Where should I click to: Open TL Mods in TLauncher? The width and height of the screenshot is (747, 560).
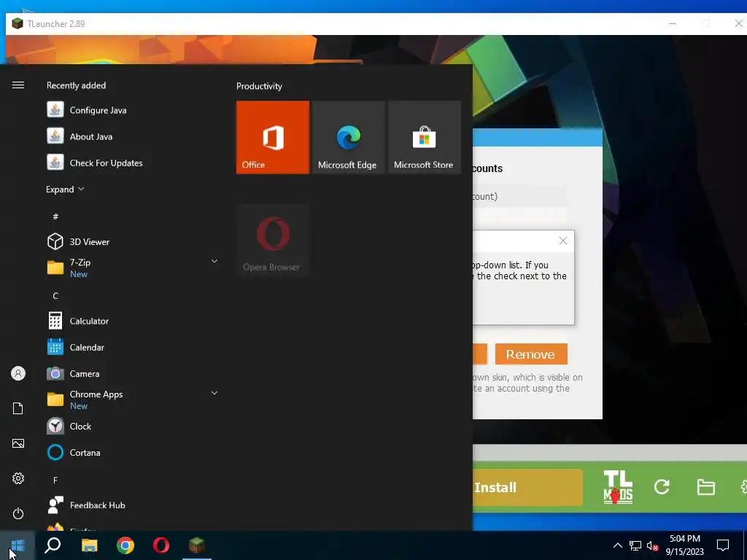(618, 486)
